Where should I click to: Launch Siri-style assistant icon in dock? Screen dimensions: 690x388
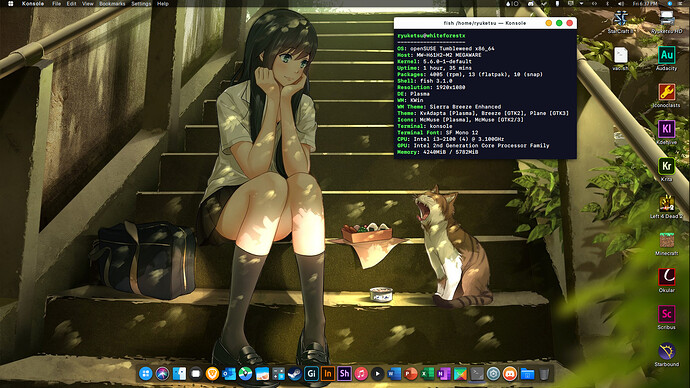[162, 374]
